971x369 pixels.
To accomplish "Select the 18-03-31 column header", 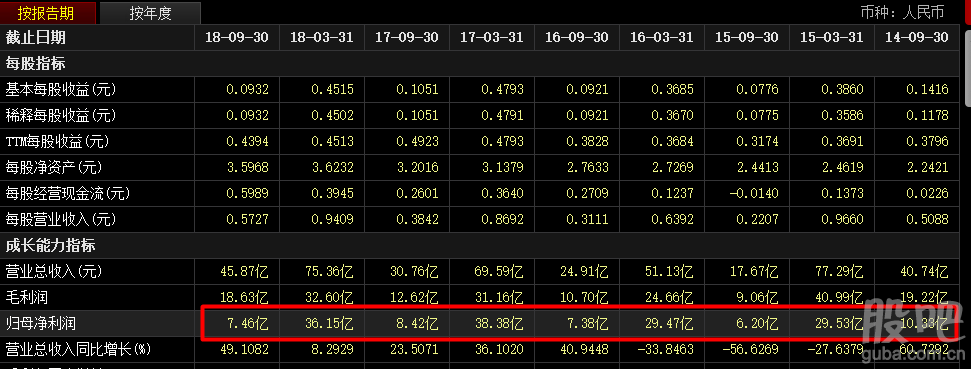I will point(322,37).
